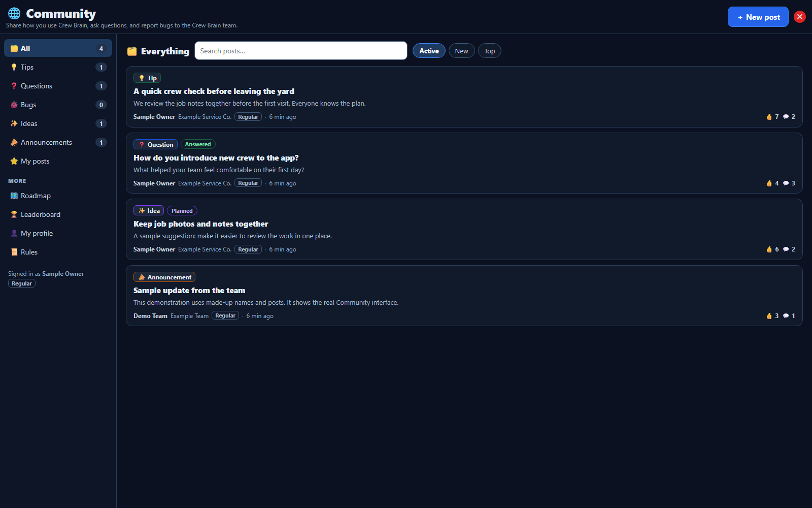Click the star icon beside My posts
This screenshot has width=812, height=508.
14,161
